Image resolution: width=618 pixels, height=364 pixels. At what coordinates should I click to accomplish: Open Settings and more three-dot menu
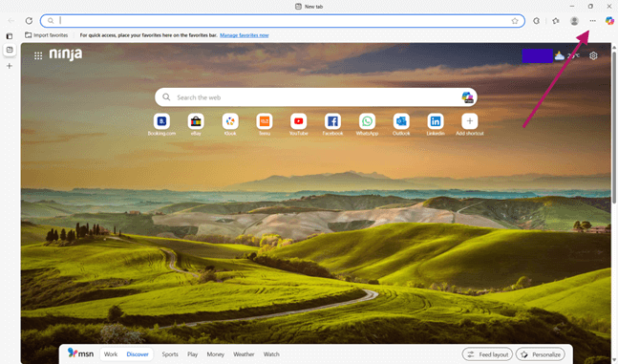tap(593, 21)
